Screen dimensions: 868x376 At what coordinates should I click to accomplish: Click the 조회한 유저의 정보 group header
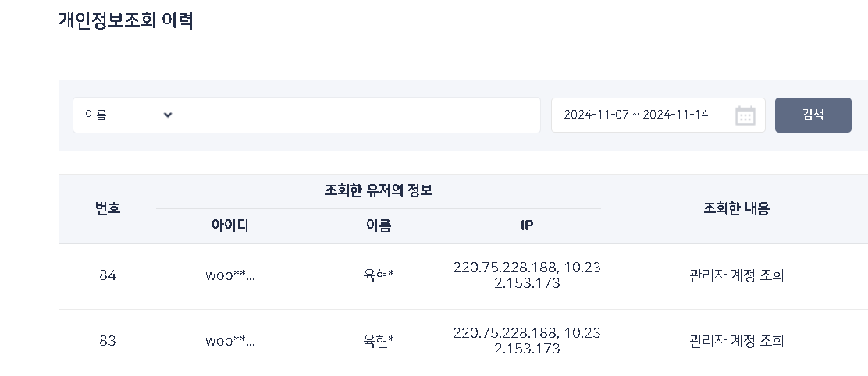click(x=379, y=190)
